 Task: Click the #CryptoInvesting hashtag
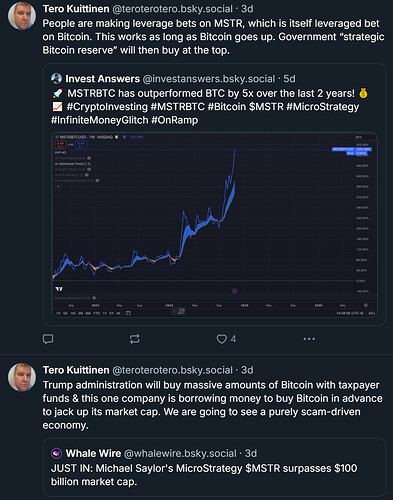point(107,107)
